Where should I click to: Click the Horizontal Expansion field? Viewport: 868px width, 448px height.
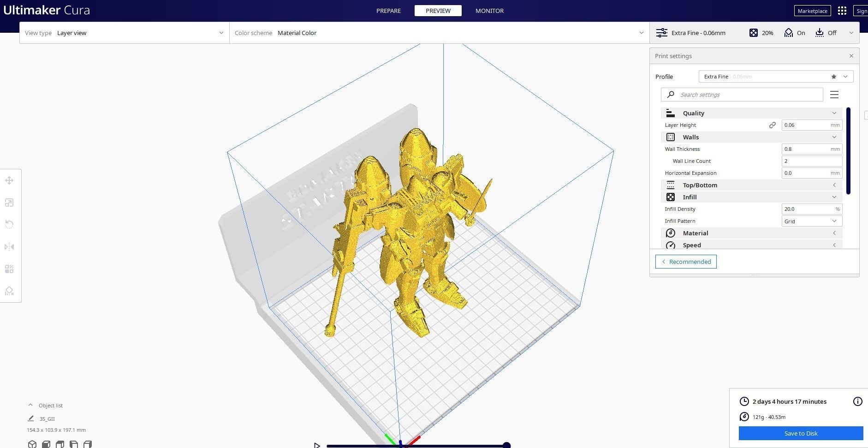tap(812, 173)
